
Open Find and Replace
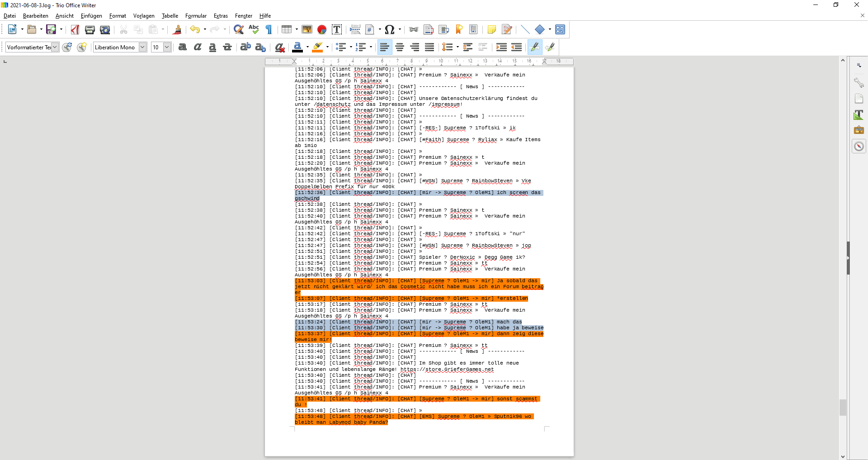click(239, 29)
